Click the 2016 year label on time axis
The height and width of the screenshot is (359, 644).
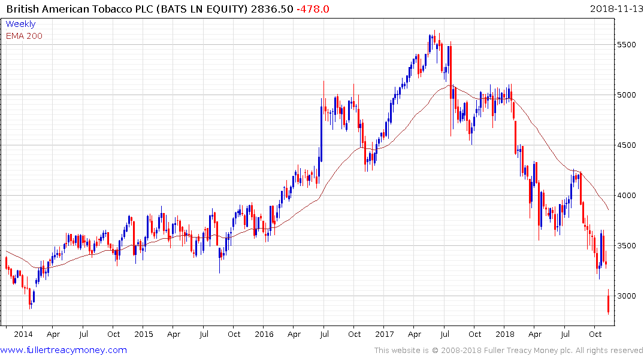(264, 334)
